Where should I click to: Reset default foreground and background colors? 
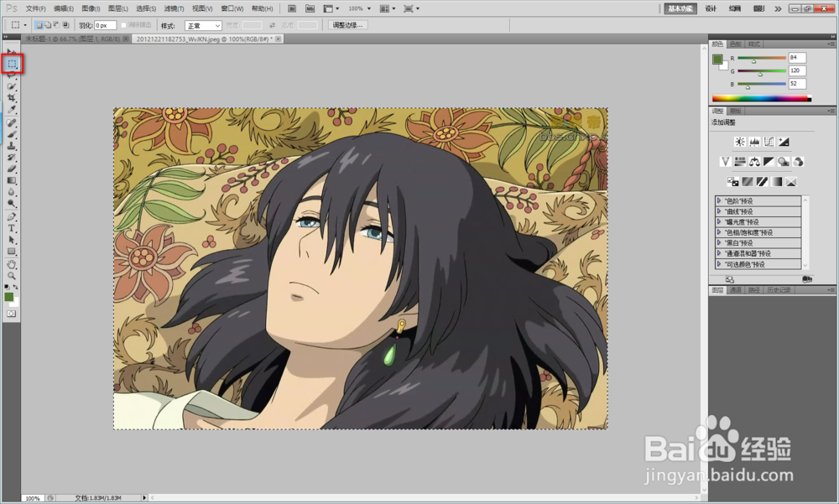7,288
